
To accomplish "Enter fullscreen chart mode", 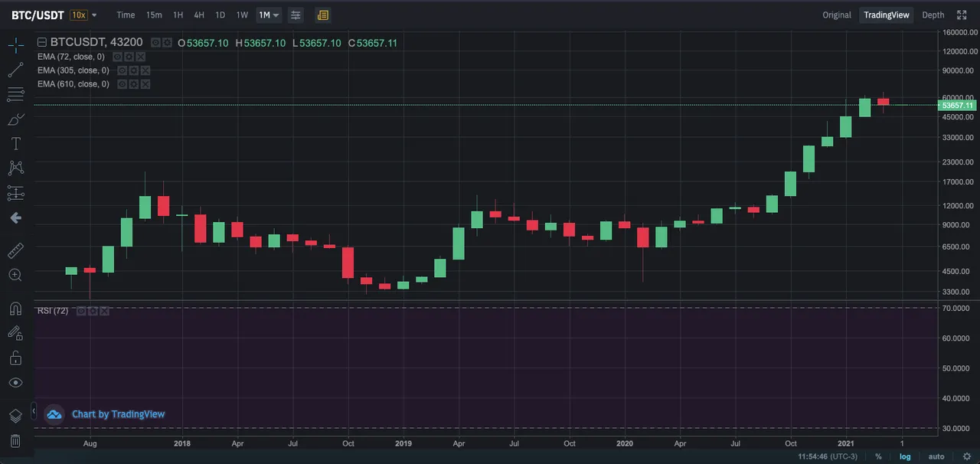I will pyautogui.click(x=962, y=15).
